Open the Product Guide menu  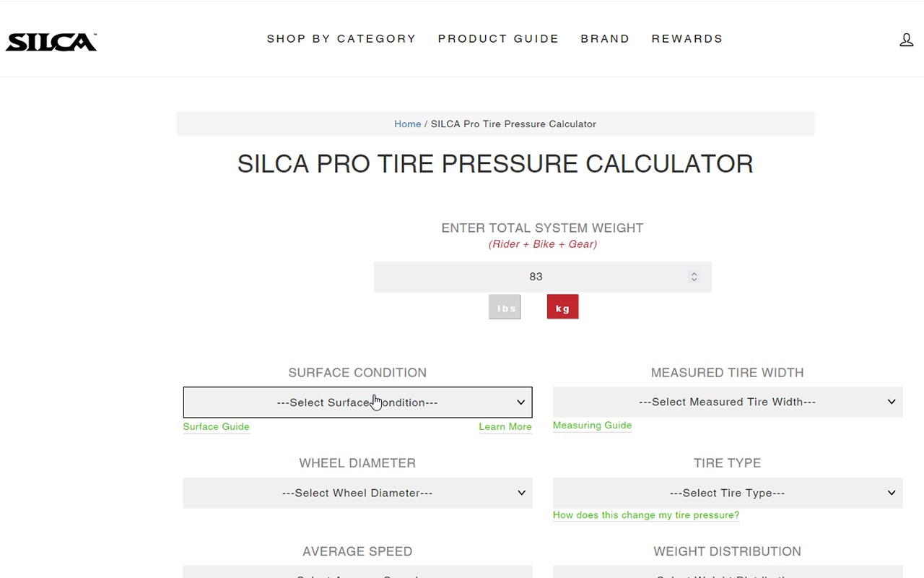pyautogui.click(x=498, y=39)
